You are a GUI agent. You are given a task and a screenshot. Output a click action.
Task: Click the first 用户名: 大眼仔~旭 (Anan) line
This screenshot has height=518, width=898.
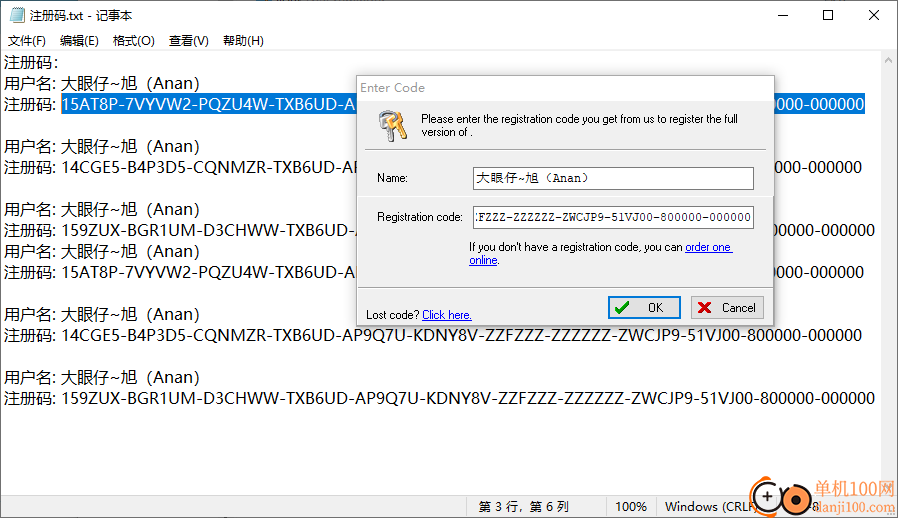(x=102, y=83)
